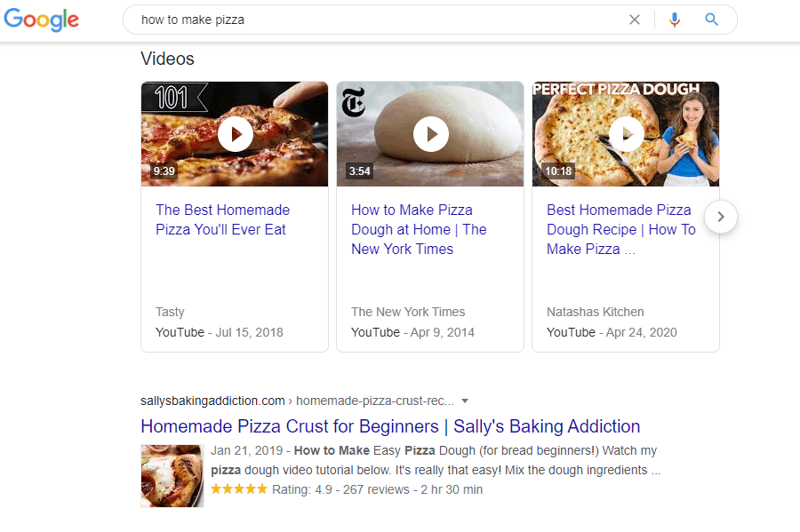This screenshot has width=800, height=532.
Task: Click the Videos section heading
Action: click(167, 59)
